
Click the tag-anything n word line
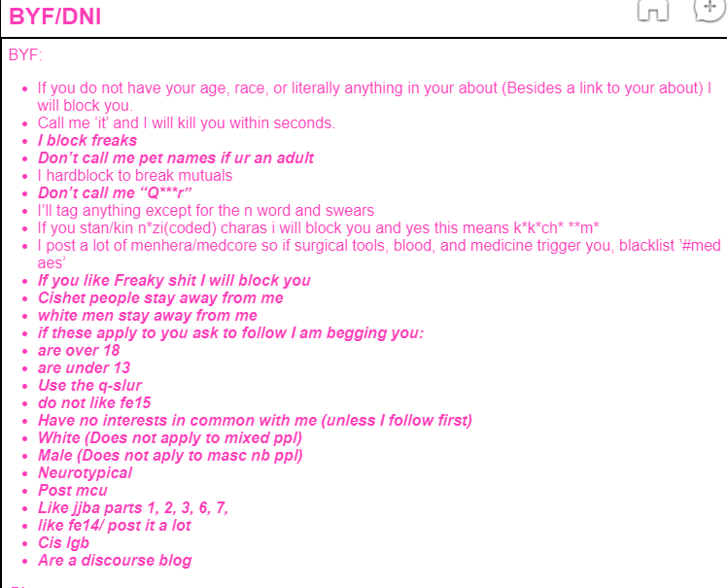click(x=206, y=211)
